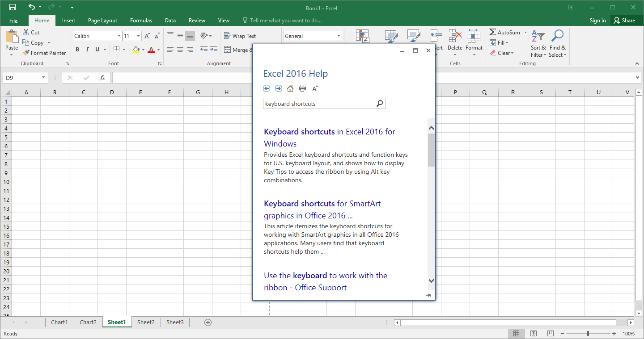Screen dimensions: 644x339
Task: Open the Fill Color yellow swatch
Action: click(136, 50)
